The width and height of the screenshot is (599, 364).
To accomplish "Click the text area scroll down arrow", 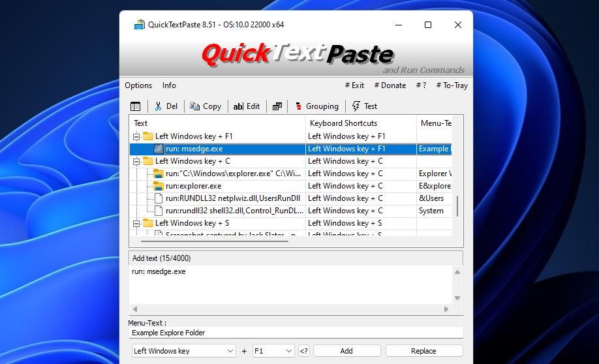I will [x=457, y=298].
